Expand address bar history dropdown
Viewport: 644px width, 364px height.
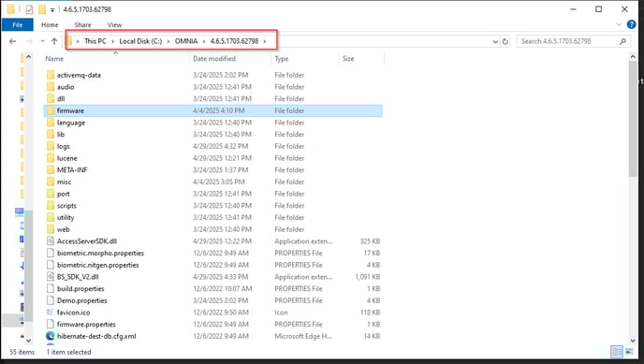[x=495, y=41]
